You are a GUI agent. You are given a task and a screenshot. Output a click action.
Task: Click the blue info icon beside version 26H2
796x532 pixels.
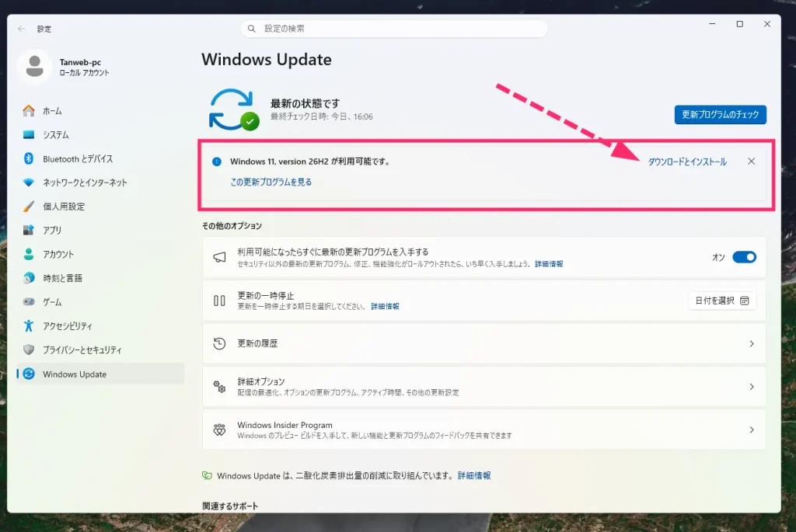click(x=217, y=162)
